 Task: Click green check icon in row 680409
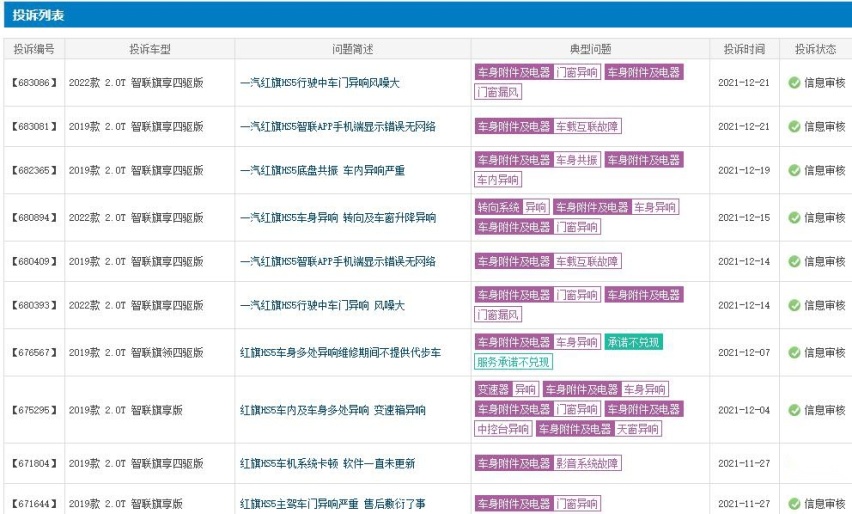[794, 261]
